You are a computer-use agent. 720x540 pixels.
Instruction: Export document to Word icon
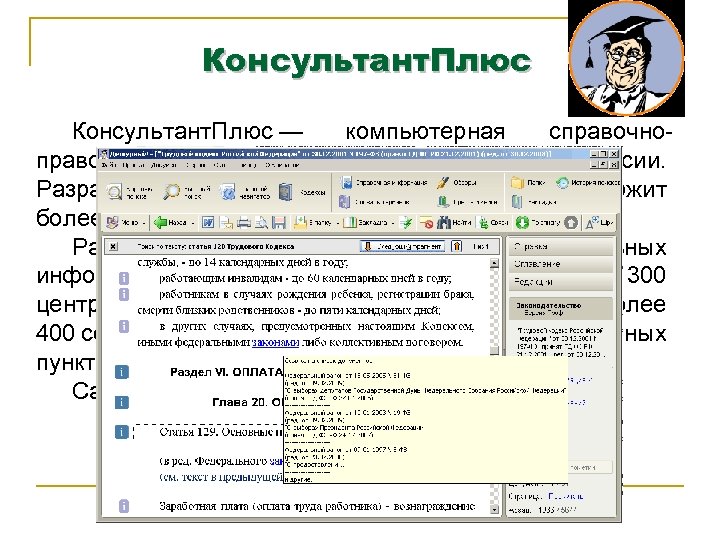208,223
